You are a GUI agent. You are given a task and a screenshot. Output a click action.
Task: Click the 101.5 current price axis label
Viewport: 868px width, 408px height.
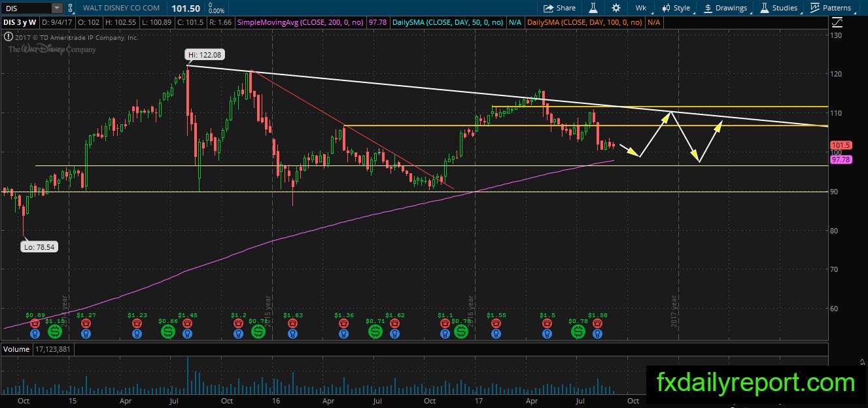pos(840,145)
